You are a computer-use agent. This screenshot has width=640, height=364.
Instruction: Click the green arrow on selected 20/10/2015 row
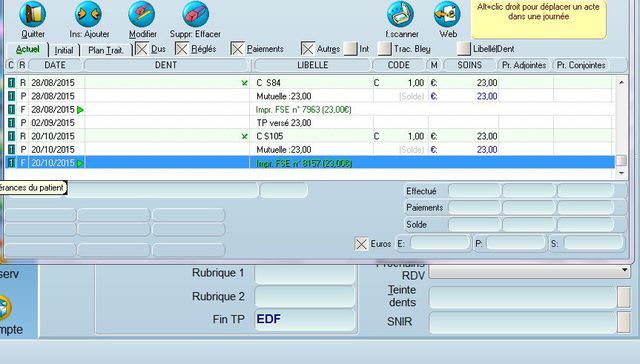click(x=80, y=163)
